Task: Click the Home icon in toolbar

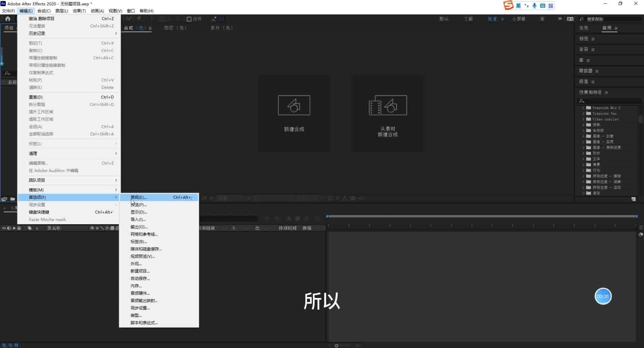Action: click(x=8, y=19)
